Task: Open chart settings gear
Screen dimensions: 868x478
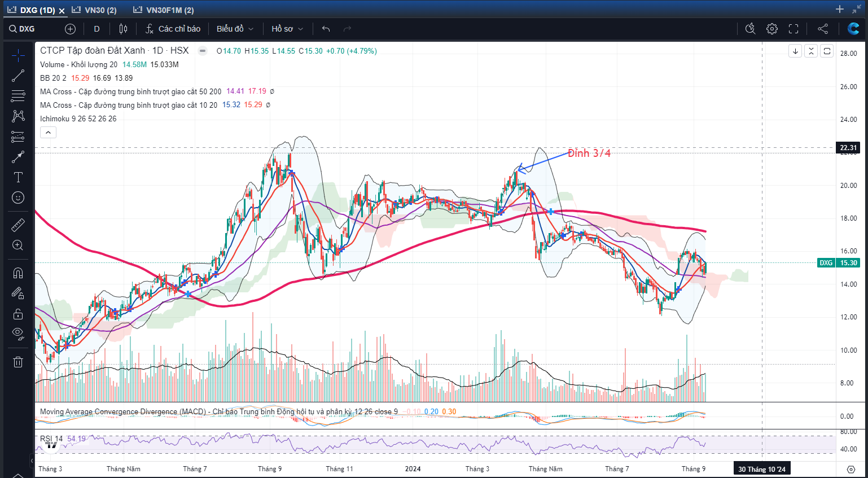Action: [x=772, y=29]
